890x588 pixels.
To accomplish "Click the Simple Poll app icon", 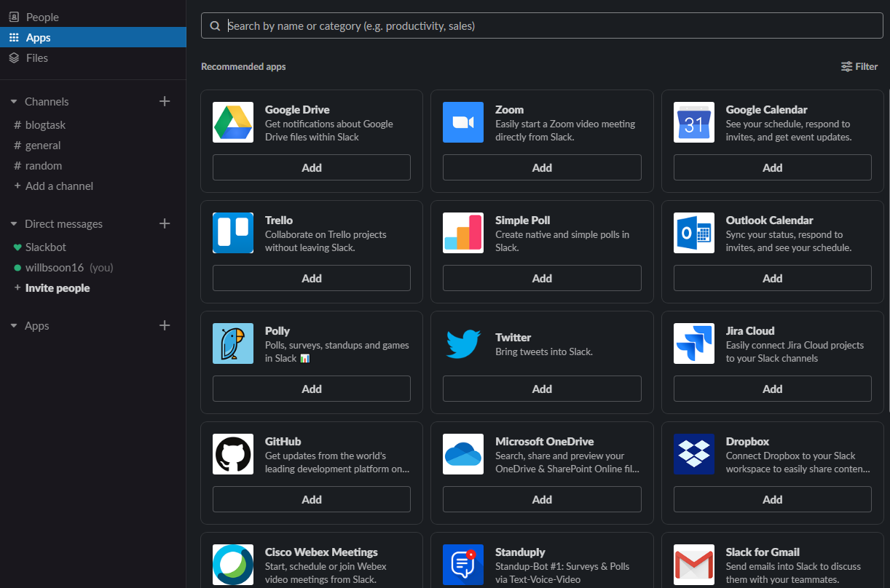I will pos(463,233).
